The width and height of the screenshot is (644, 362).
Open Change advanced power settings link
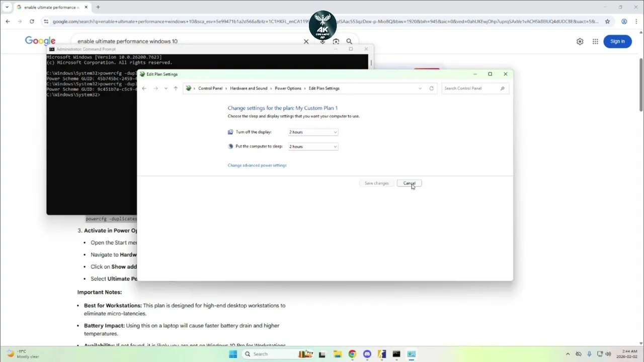pos(257,165)
